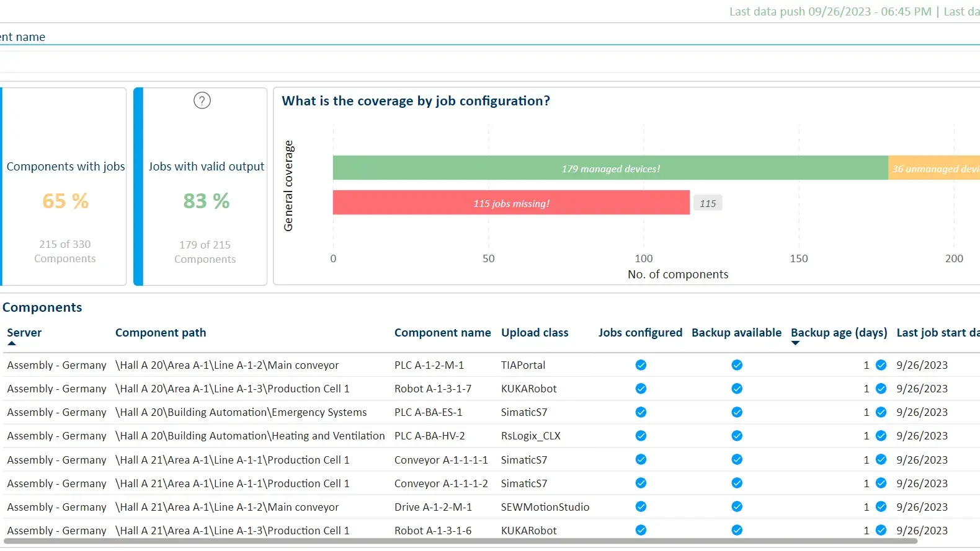
Task: Click SEWMotionStudio upload class cell
Action: [x=545, y=507]
